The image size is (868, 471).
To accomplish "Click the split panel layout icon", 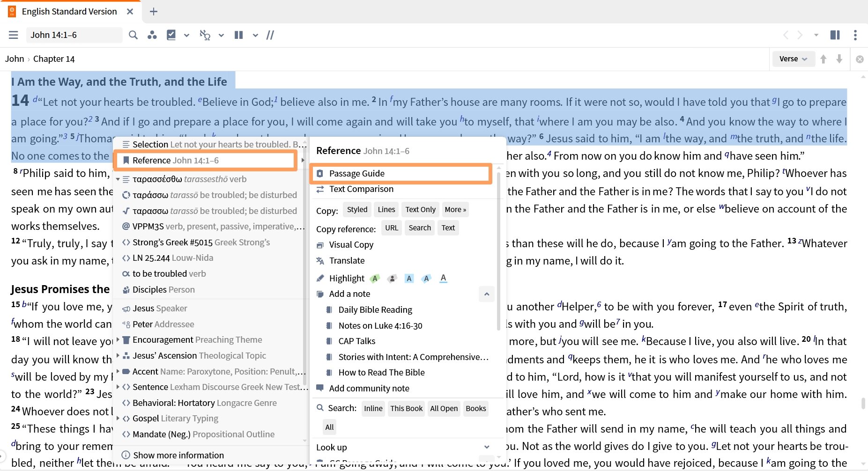I will click(835, 35).
